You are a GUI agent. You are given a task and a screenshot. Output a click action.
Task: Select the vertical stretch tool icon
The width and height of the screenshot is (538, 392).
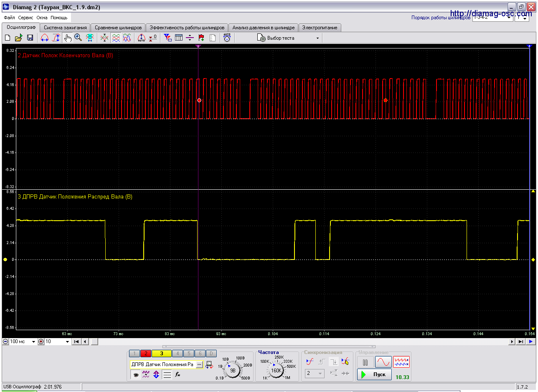[x=56, y=38]
